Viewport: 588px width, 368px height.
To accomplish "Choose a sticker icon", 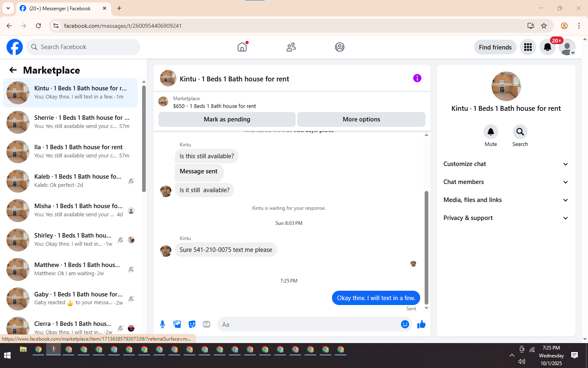I will coord(192,324).
